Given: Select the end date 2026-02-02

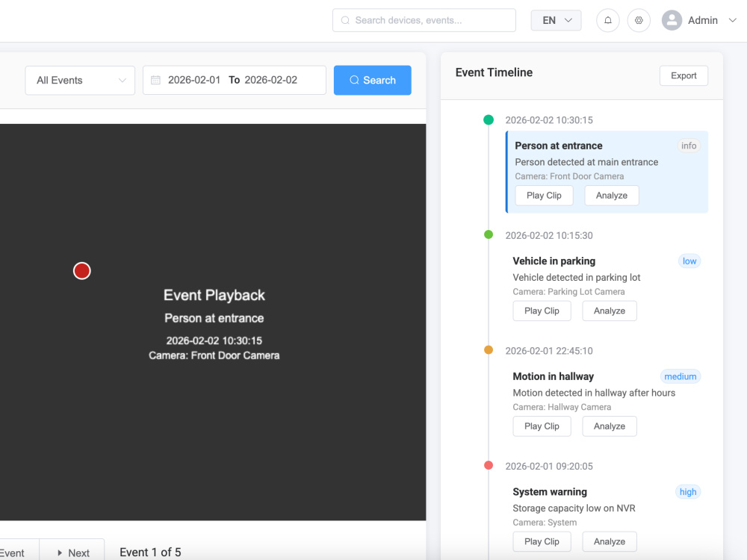Looking at the screenshot, I should tap(271, 80).
